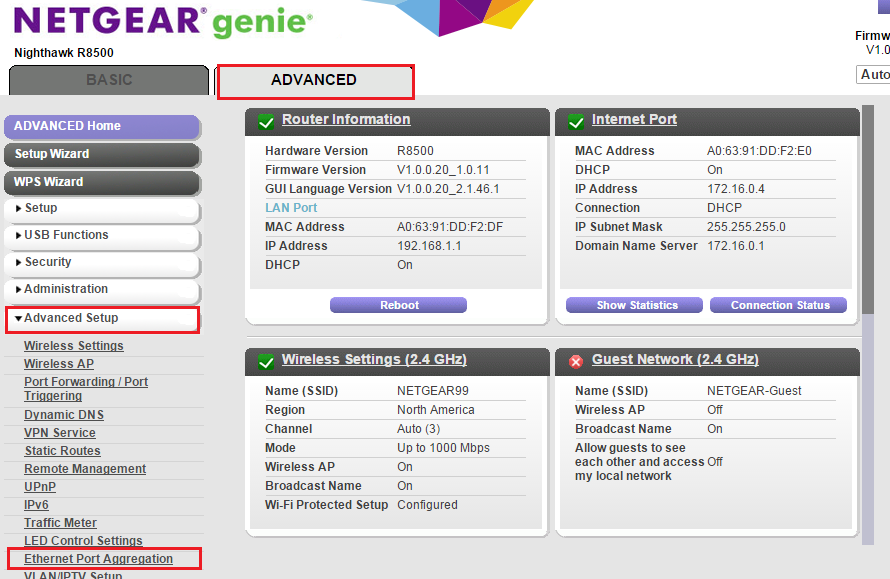
Task: Click Channel value Auto (3)
Action: click(419, 429)
